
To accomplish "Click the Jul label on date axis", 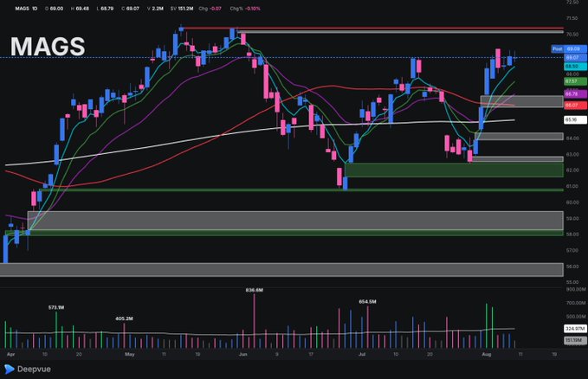I will 362,354.
